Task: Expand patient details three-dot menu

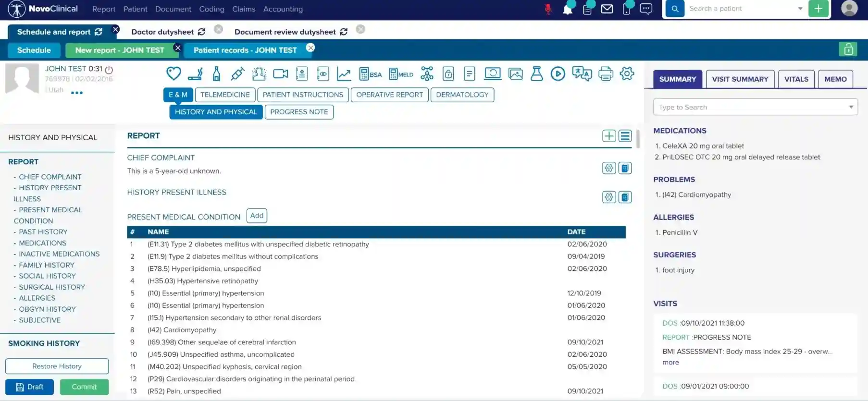Action: click(x=77, y=93)
